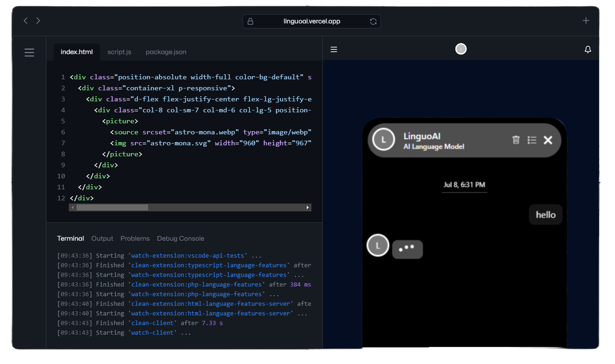Click the 'clean-client' terminal entry

pyautogui.click(x=153, y=323)
